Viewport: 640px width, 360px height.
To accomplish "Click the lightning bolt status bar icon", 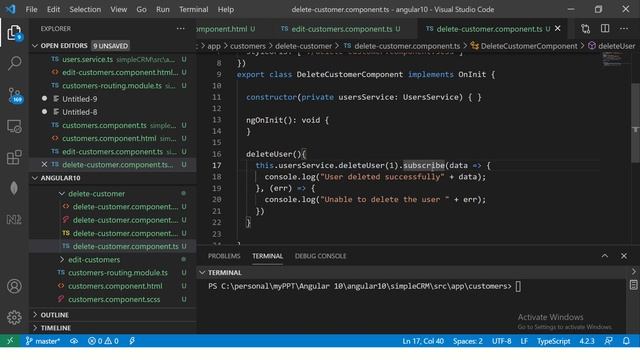I will [132, 341].
